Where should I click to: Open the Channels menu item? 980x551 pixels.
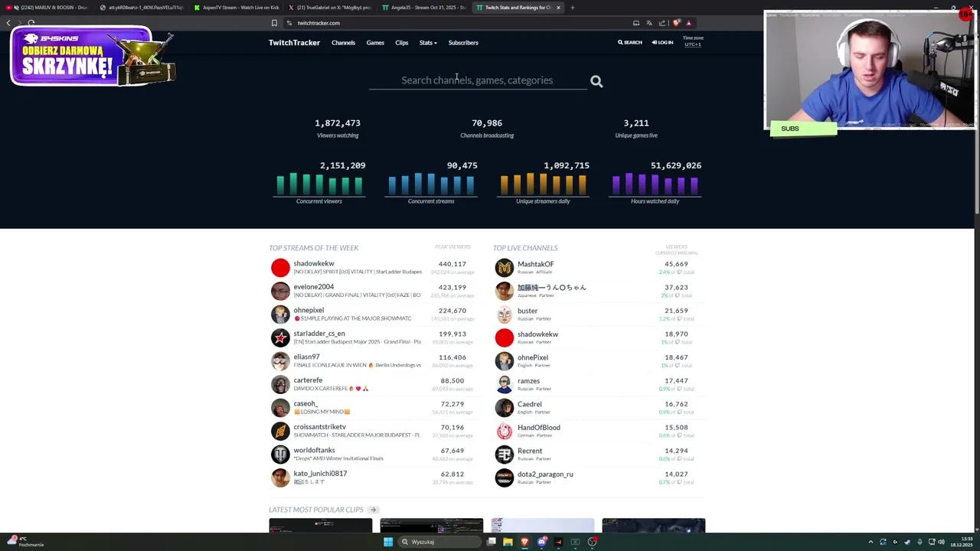(343, 43)
